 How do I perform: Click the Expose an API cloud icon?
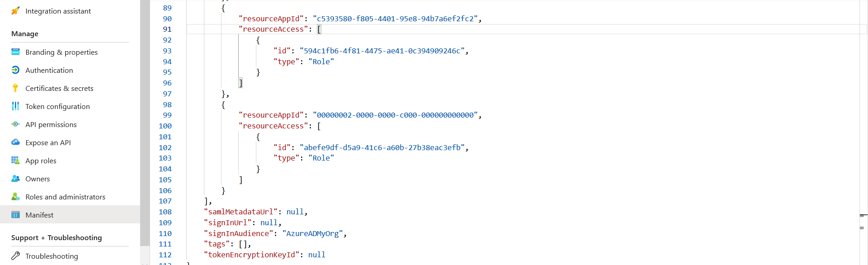pos(15,142)
